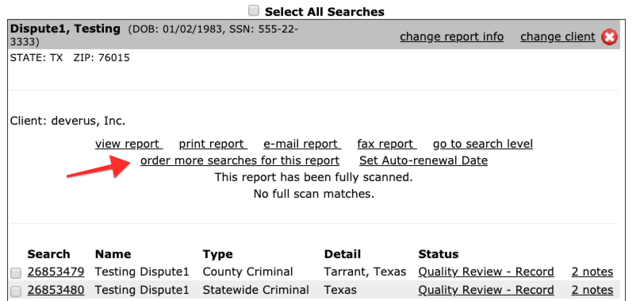Click Quality Review status for Statewide Criminal
The height and width of the screenshot is (301, 644).
point(486,290)
